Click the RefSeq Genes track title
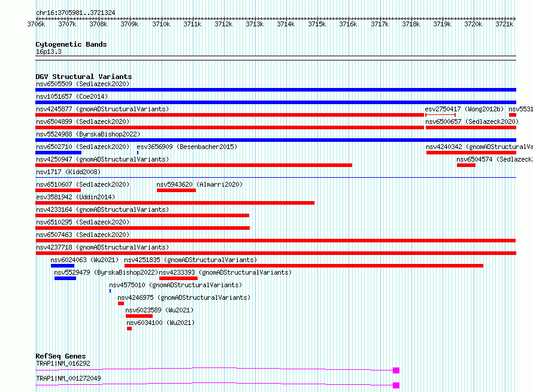This screenshot has width=533, height=392. point(60,356)
